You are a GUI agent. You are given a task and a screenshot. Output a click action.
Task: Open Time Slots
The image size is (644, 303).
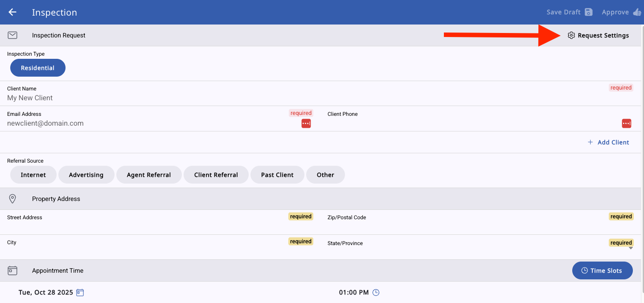(602, 270)
